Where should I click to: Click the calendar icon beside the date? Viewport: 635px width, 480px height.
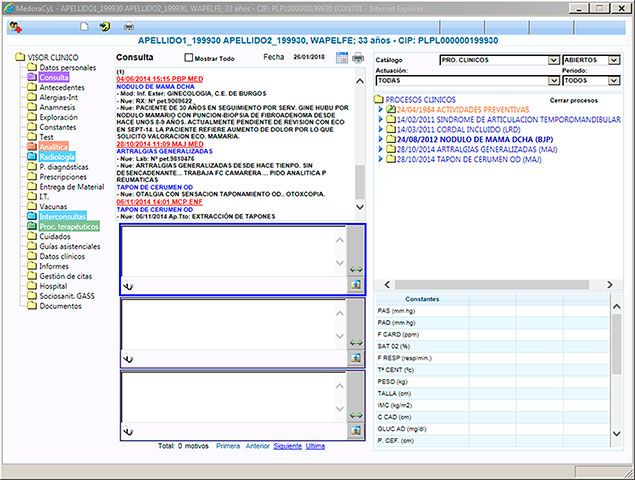coord(343,58)
